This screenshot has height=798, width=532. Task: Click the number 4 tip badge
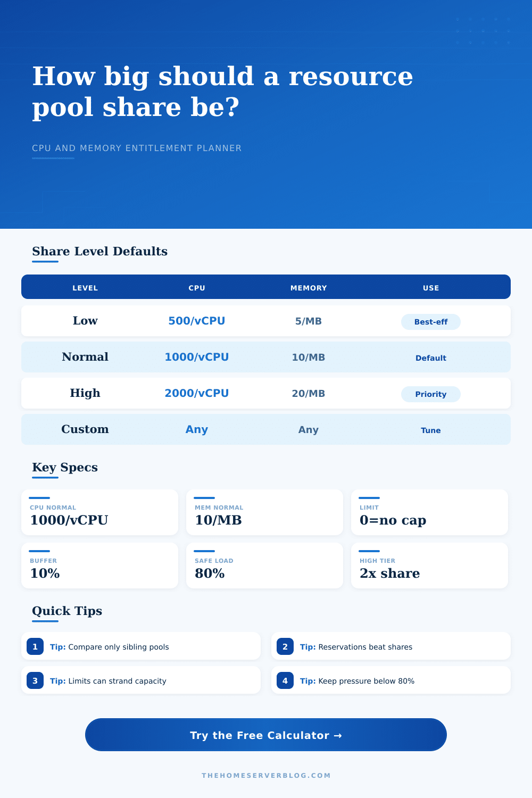click(285, 681)
